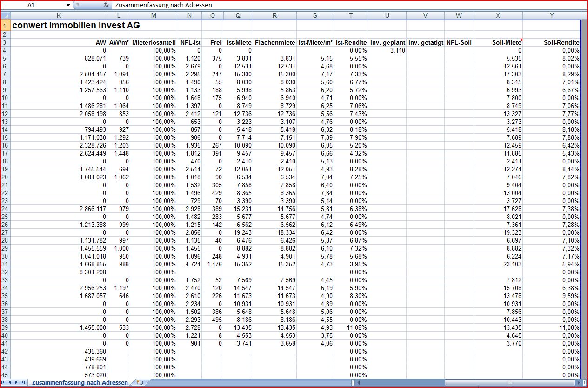Click the Soll-Miete cell showing 23.103
588x388 pixels.
tap(498, 264)
